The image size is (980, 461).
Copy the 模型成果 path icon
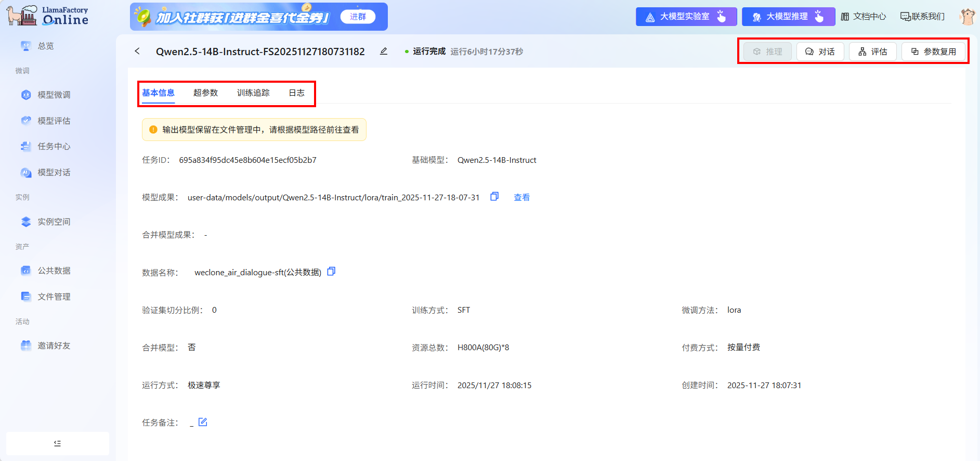click(494, 197)
